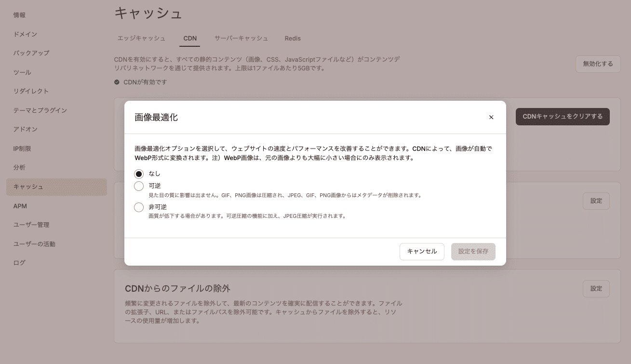Click the 可逆 description text about metadata
The height and width of the screenshot is (364, 631).
click(285, 195)
